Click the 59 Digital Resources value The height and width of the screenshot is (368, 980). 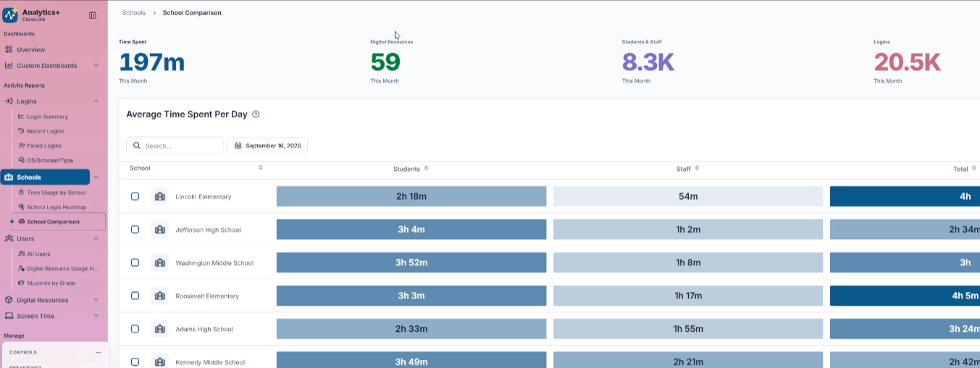point(385,62)
